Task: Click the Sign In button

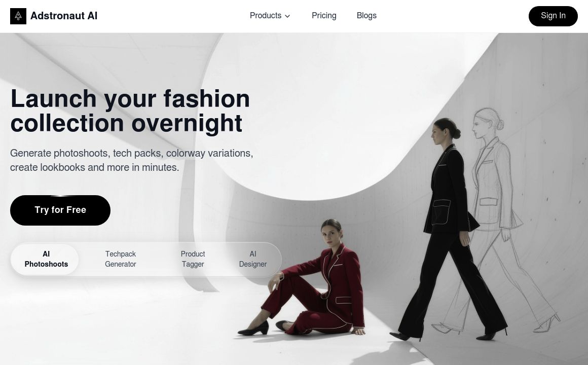Action: pos(553,16)
